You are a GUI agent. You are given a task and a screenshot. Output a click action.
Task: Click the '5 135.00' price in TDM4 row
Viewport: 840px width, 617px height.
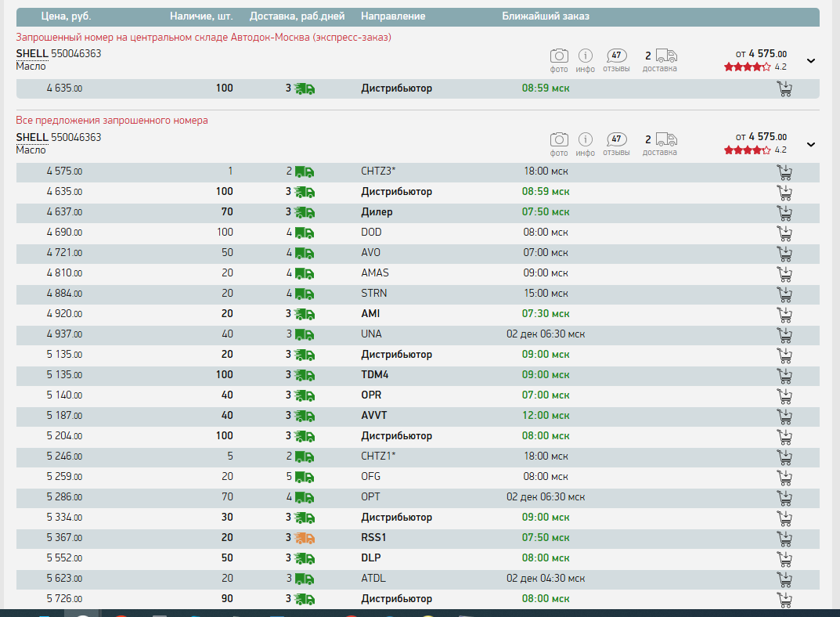pos(64,375)
